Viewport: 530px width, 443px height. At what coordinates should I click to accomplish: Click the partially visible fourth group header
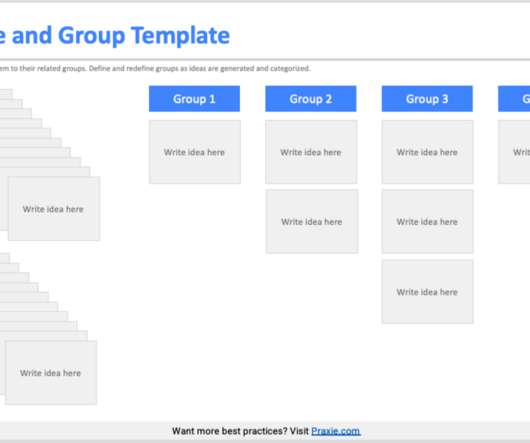[x=514, y=99]
